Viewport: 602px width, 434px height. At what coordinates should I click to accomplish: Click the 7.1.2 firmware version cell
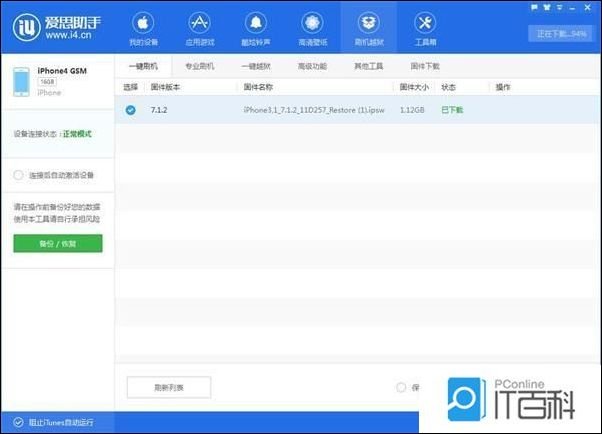click(x=159, y=110)
